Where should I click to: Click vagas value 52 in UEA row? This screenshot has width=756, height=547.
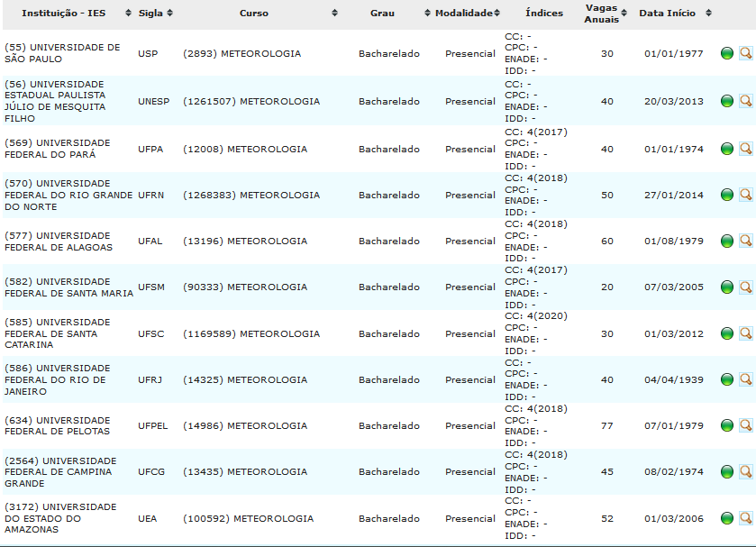[607, 518]
